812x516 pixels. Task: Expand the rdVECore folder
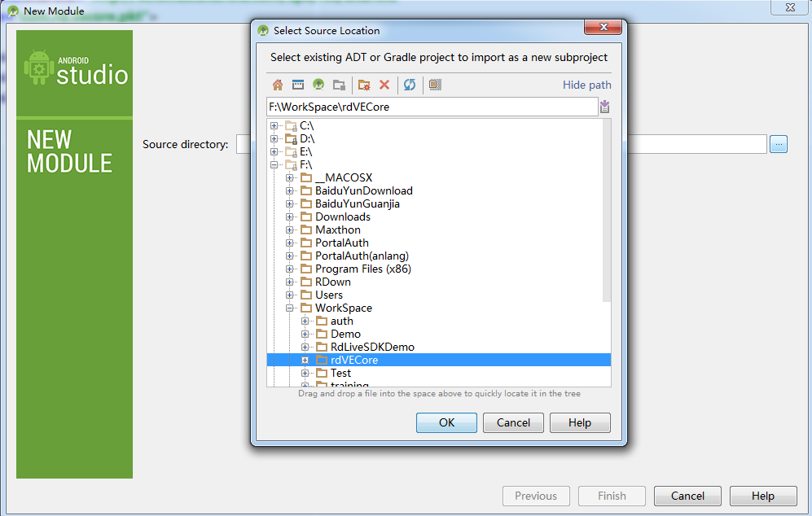click(x=305, y=361)
